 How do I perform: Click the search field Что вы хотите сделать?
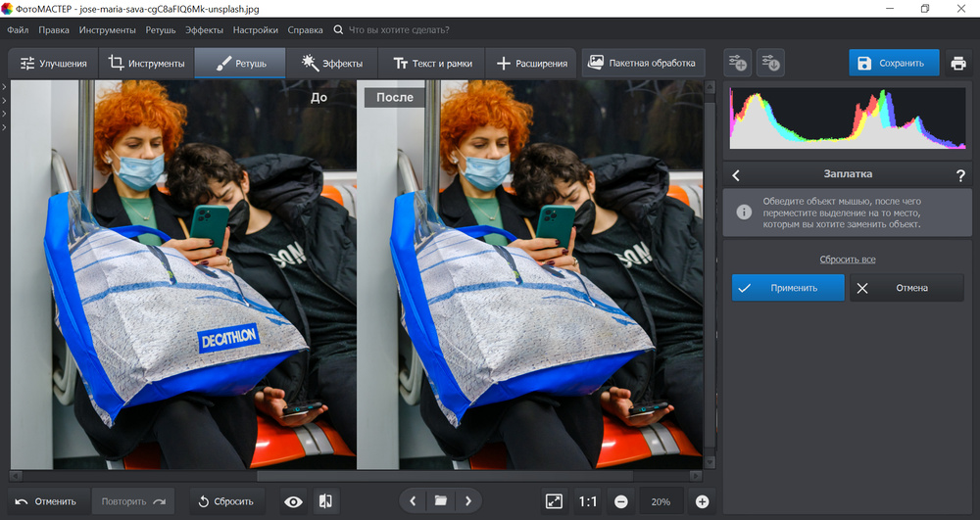412,30
